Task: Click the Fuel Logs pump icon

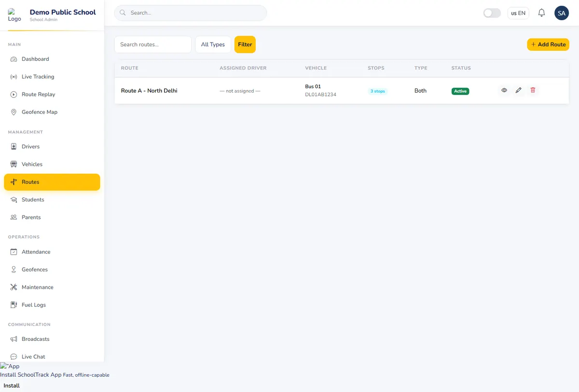Action: [14, 305]
